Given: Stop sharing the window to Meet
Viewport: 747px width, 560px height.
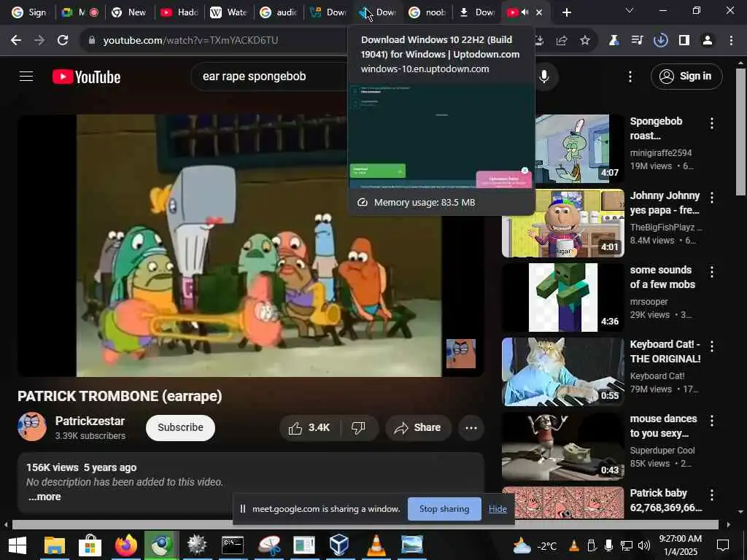Looking at the screenshot, I should pyautogui.click(x=444, y=509).
